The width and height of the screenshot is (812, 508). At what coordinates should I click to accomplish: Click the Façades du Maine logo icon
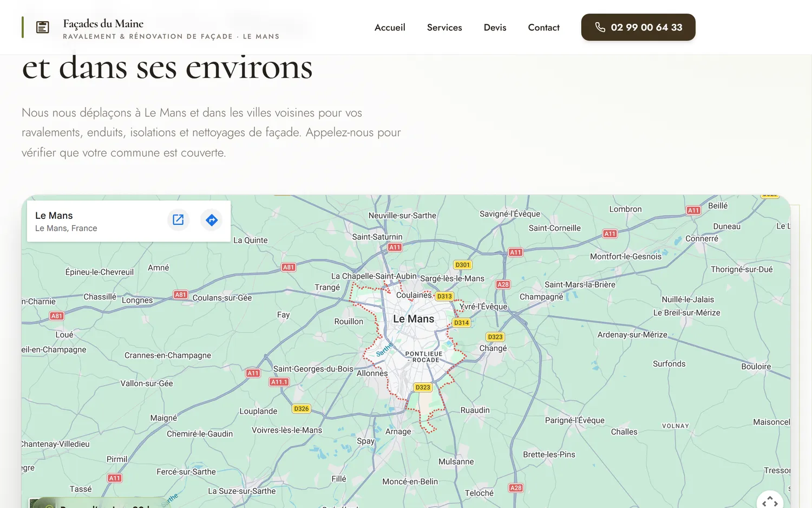[42, 27]
